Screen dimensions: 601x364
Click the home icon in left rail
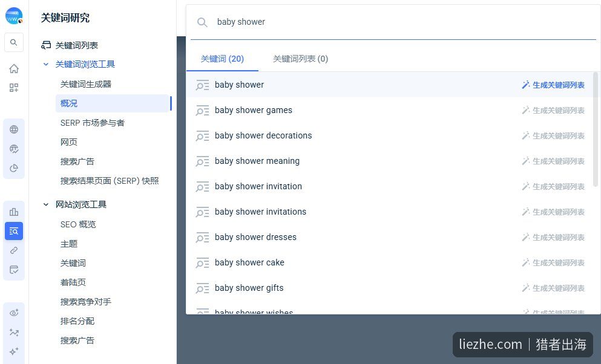coord(14,68)
